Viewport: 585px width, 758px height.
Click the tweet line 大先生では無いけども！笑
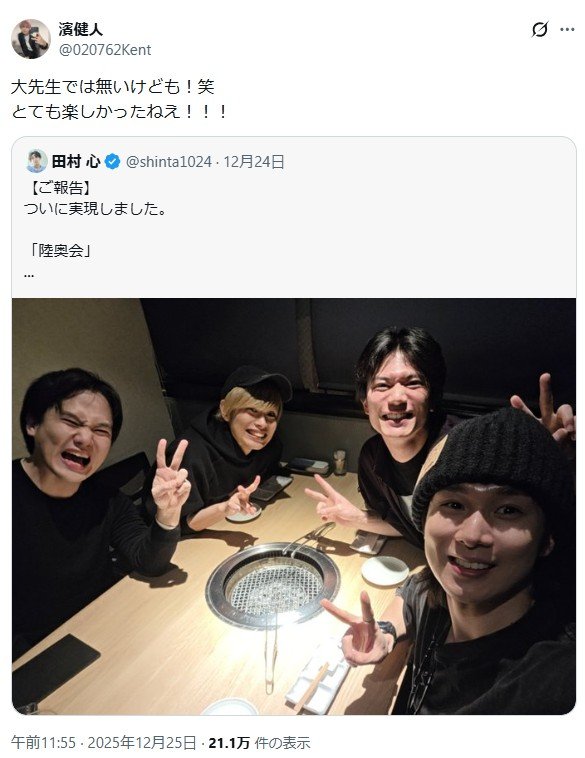pyautogui.click(x=113, y=87)
